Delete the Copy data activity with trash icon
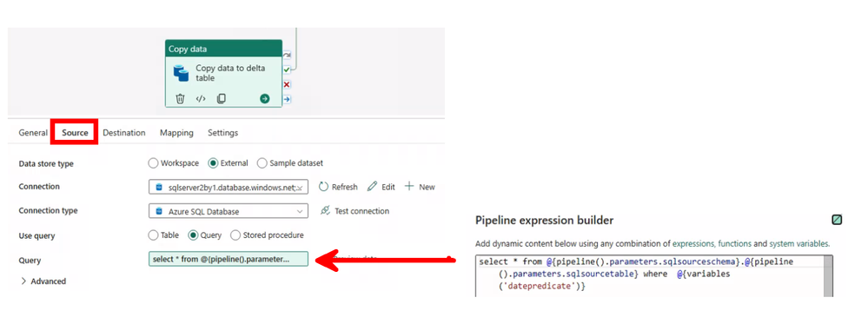Screen dimensions: 868x324 click(x=180, y=98)
